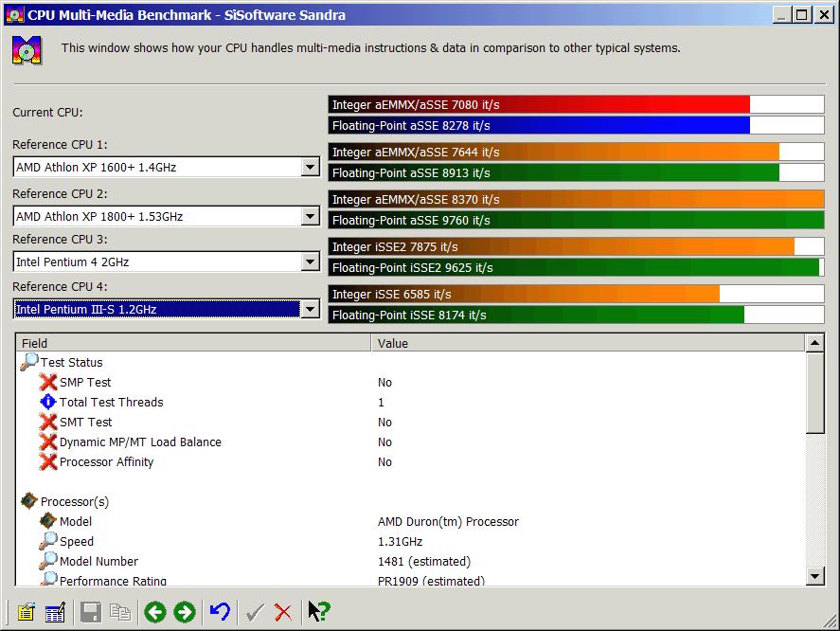Click the Floating-Point iSSE 8174 it/s bar
840x631 pixels.
pos(576,315)
